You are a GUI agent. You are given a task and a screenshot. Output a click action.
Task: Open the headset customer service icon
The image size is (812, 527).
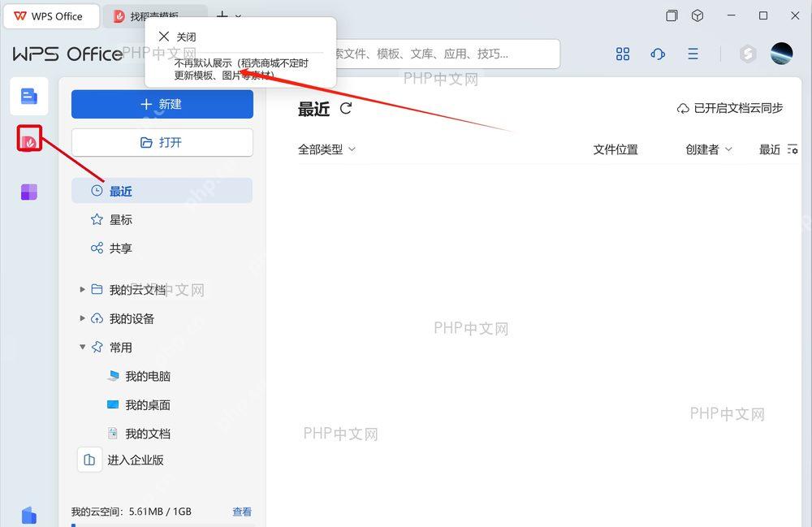point(658,54)
